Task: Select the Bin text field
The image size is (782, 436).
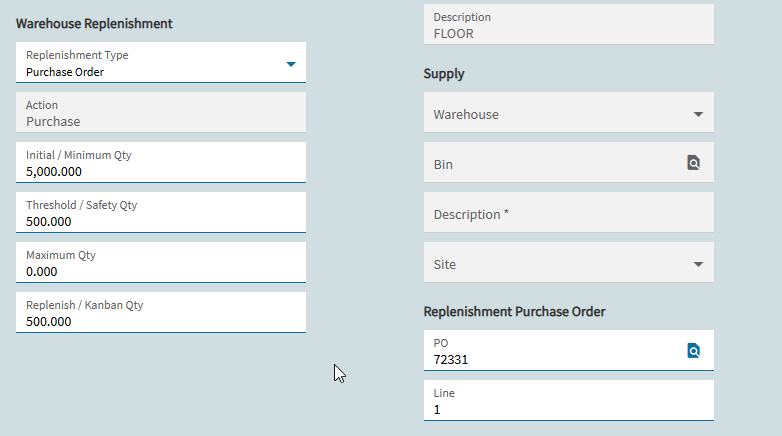Action: 554,163
